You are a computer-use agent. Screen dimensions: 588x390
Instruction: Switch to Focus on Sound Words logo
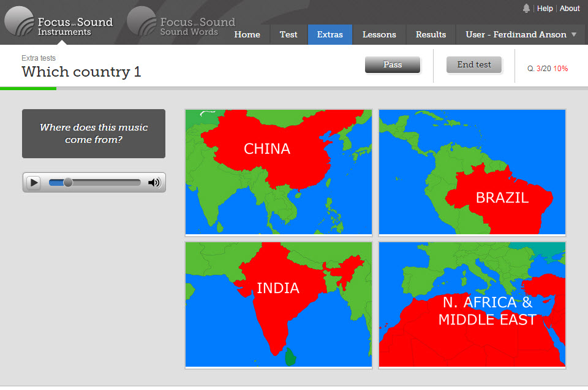tap(181, 22)
